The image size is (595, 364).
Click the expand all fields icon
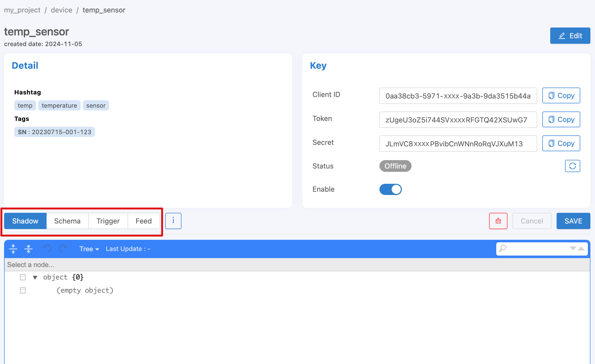[13, 249]
